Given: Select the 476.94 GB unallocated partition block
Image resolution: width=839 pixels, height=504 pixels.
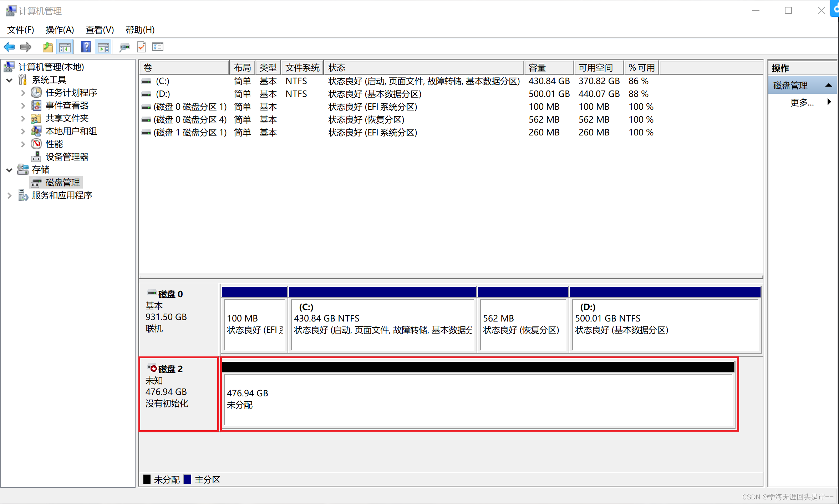Looking at the screenshot, I should [477, 399].
